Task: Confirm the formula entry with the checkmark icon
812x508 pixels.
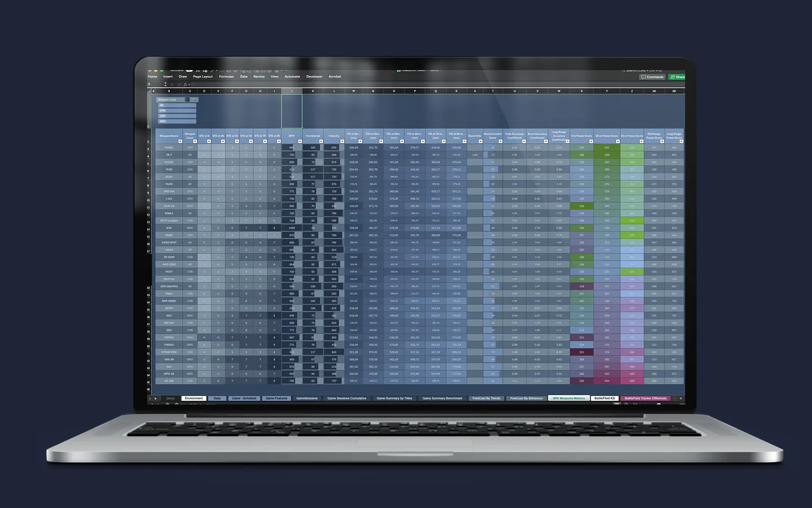Action: [x=179, y=84]
